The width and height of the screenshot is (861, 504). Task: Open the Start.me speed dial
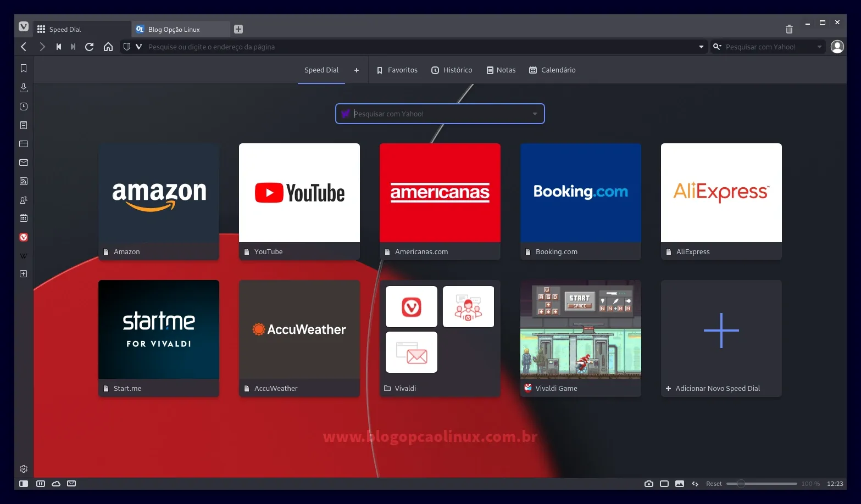click(x=159, y=338)
